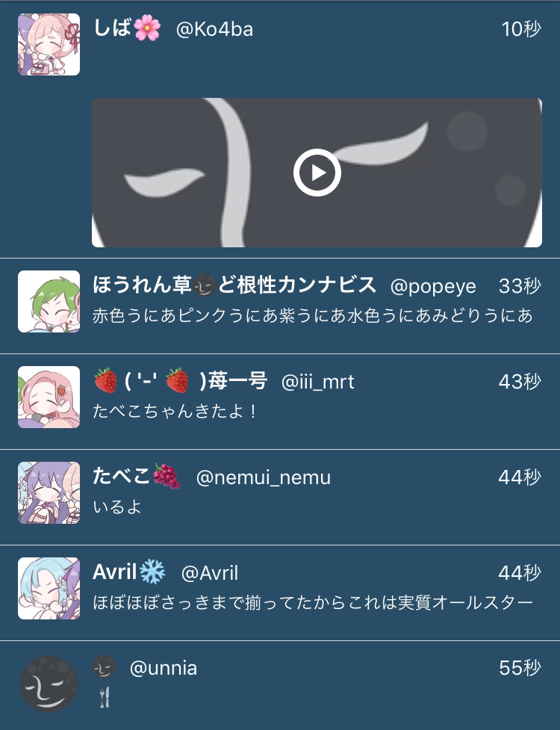Open たべこ's purple-haired avatar
560x730 pixels.
click(x=49, y=492)
